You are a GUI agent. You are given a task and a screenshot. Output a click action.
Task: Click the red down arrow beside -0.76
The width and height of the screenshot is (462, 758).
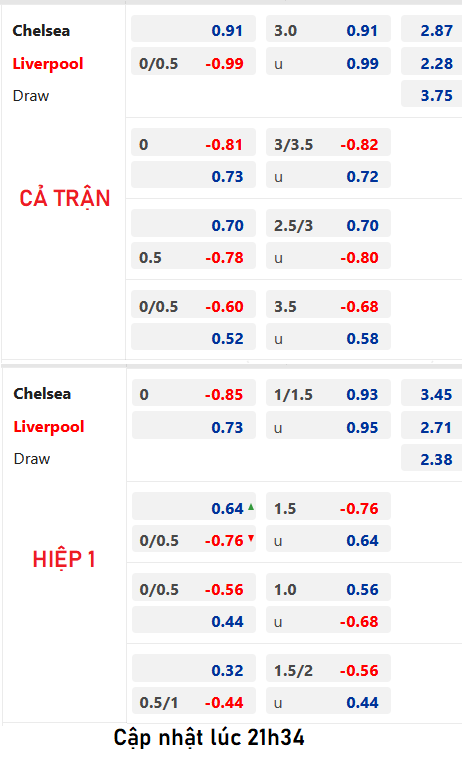(251, 539)
